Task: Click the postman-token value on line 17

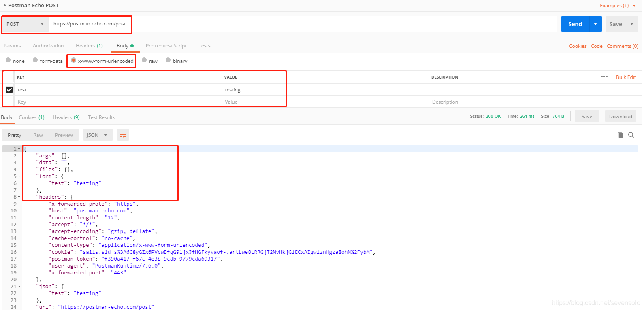Action: point(160,259)
